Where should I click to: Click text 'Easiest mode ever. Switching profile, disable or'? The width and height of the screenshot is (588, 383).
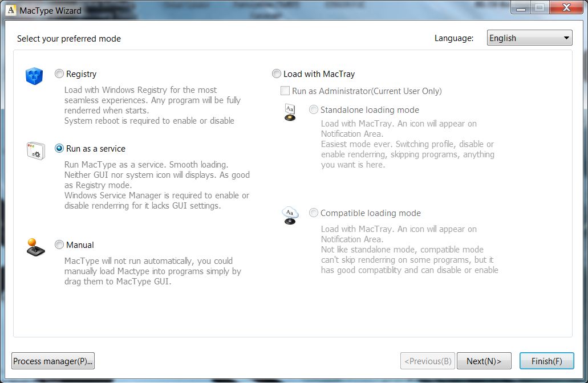[x=407, y=144]
